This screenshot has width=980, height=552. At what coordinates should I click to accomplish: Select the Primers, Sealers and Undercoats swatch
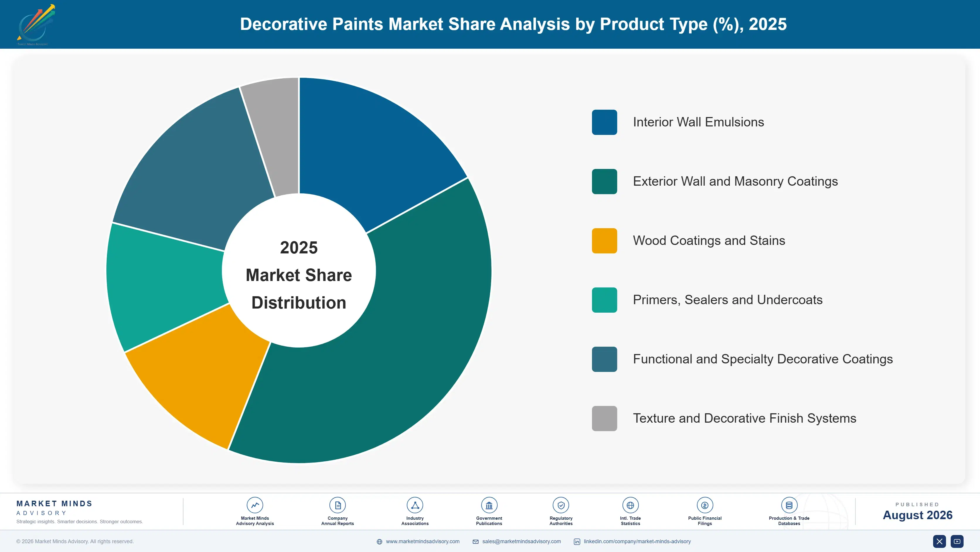[x=604, y=300]
